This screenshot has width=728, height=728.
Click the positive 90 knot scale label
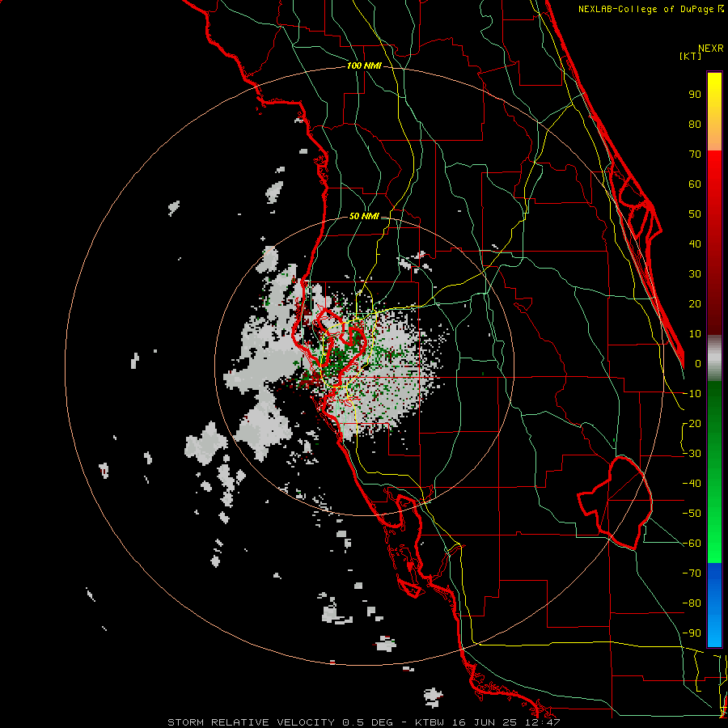[x=695, y=95]
